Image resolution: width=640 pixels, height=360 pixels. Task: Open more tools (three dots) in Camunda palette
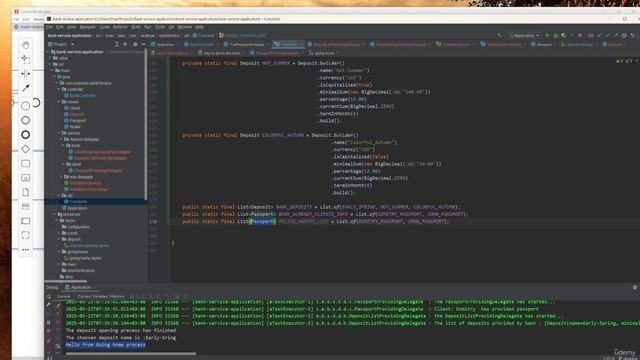(25, 249)
